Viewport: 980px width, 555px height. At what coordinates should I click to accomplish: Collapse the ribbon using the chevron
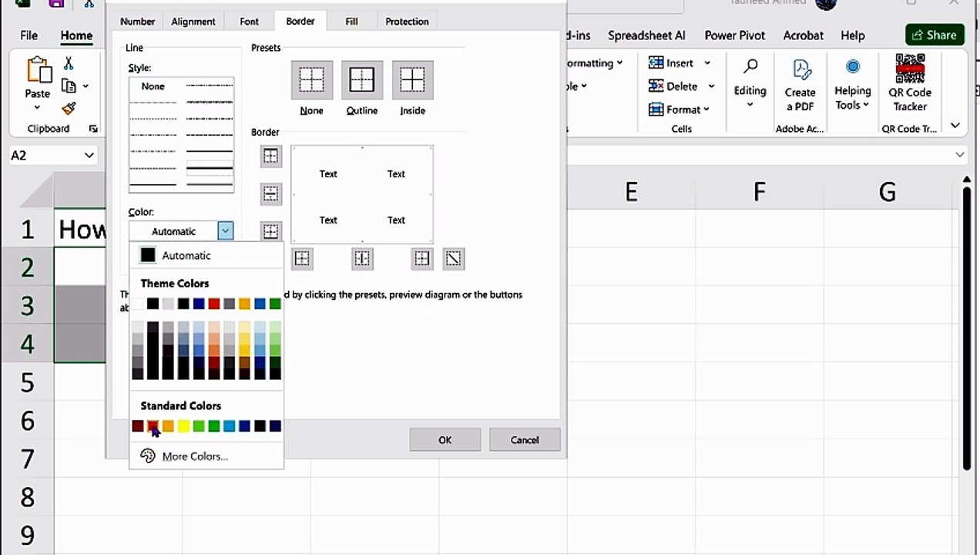click(955, 126)
